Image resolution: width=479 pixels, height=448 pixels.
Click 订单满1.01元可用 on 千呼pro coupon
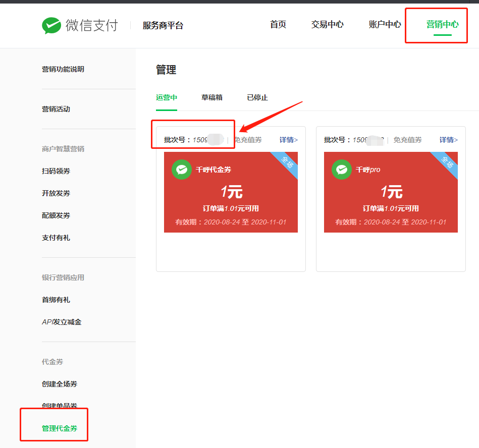[x=391, y=208]
